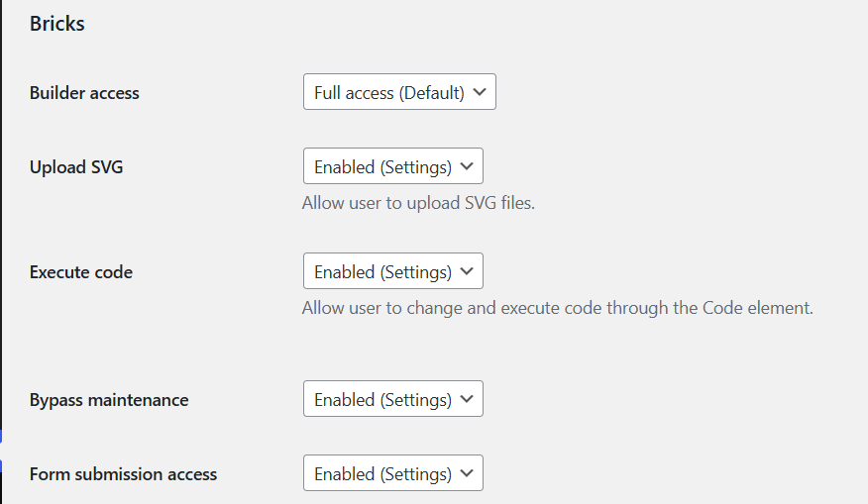
Task: Click the Form submission access label
Action: pyautogui.click(x=123, y=474)
